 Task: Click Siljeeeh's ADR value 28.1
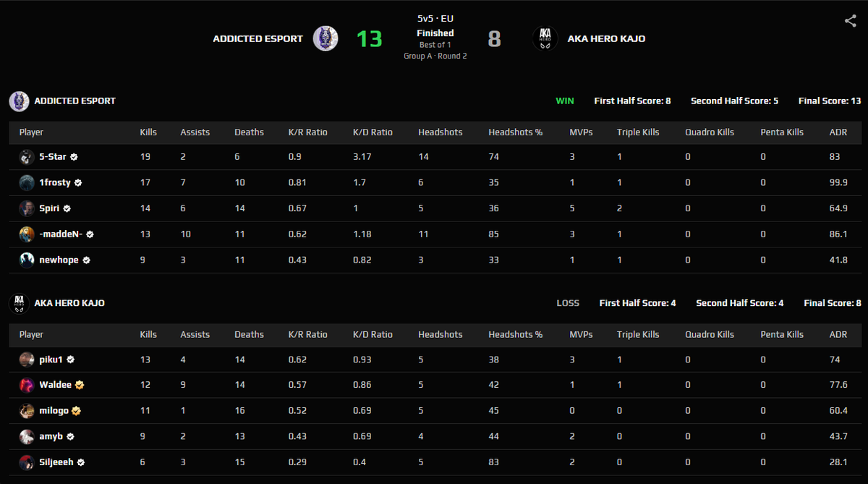[838, 462]
